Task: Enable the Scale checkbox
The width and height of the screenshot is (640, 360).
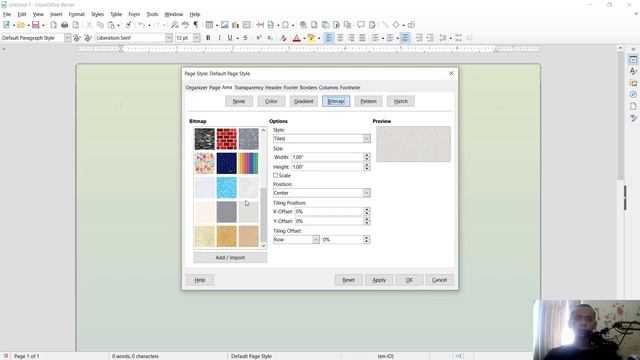Action: pos(276,175)
